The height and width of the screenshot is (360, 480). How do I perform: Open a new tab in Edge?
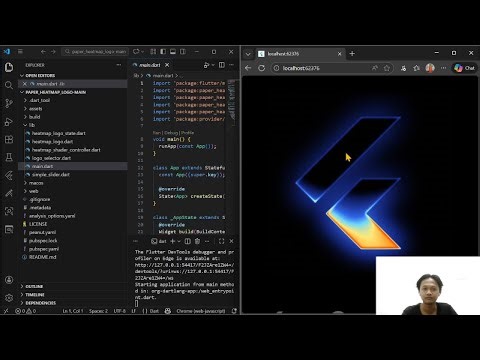point(352,54)
